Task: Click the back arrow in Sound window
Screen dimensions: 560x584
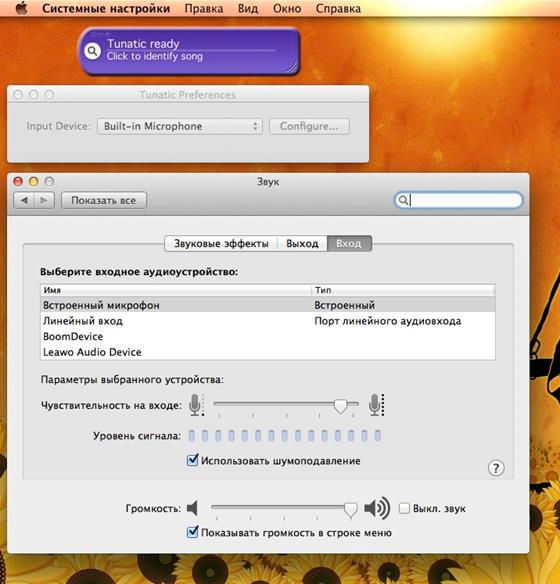Action: tap(25, 200)
